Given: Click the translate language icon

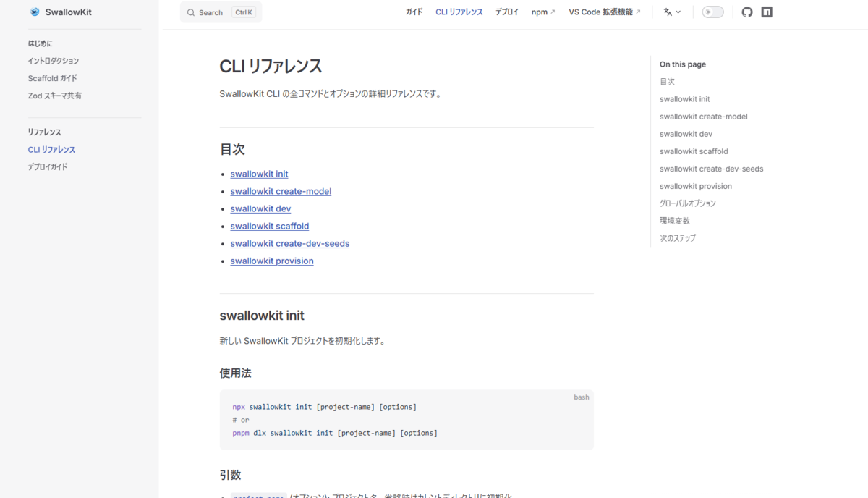Looking at the screenshot, I should coord(668,12).
